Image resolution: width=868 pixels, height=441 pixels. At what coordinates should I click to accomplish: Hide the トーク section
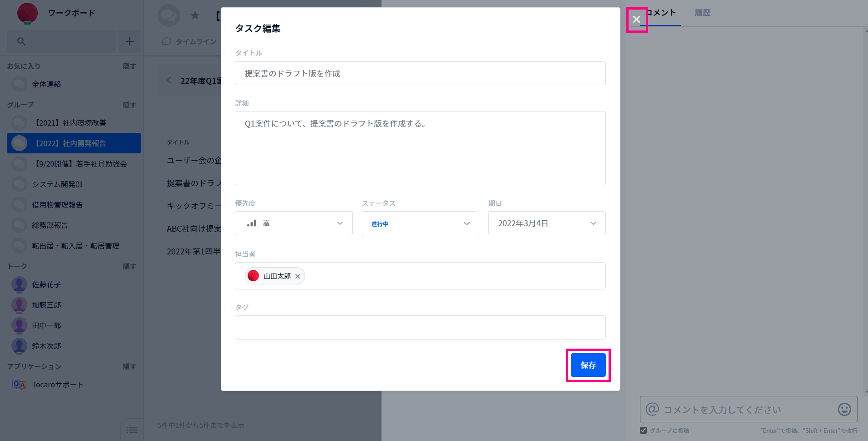pos(130,266)
